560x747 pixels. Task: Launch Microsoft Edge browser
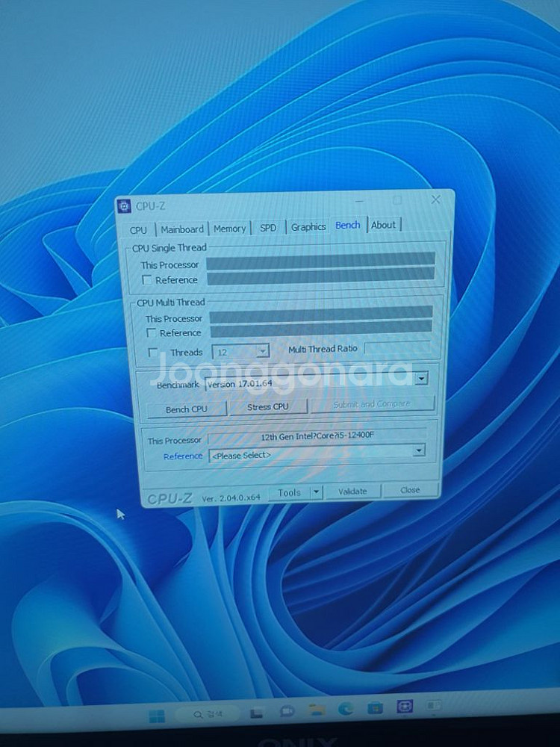(346, 709)
